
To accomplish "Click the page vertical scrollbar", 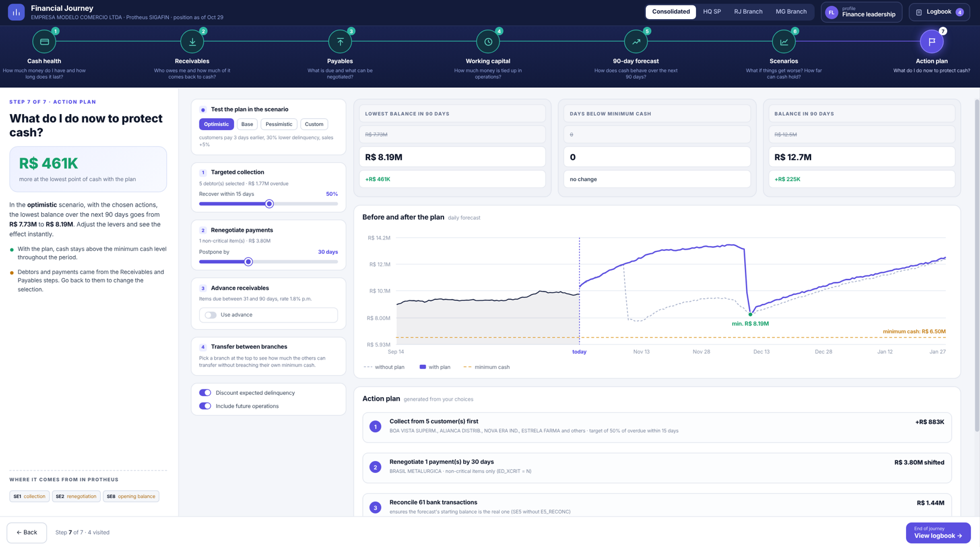I will point(976,266).
